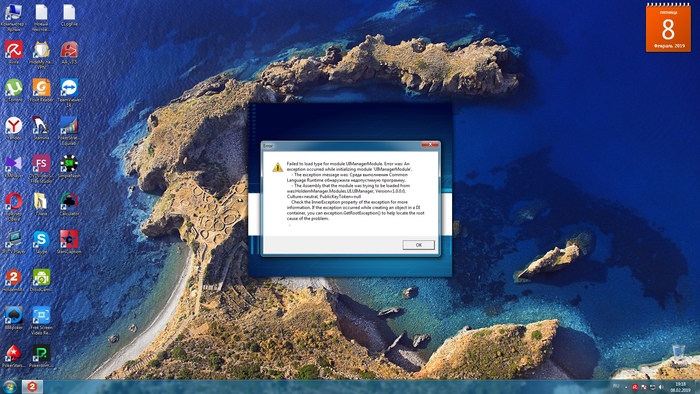
Task: Close the Error dialog with the red X
Action: pyautogui.click(x=430, y=145)
